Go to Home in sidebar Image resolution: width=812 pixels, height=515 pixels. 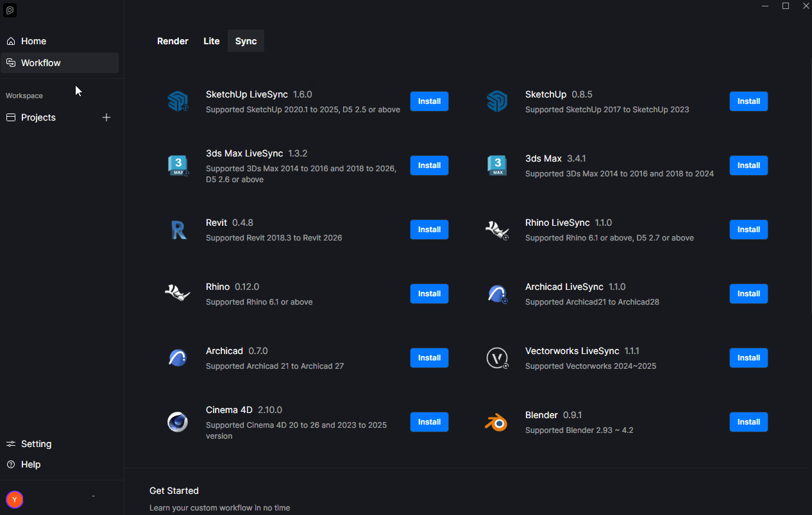point(59,41)
